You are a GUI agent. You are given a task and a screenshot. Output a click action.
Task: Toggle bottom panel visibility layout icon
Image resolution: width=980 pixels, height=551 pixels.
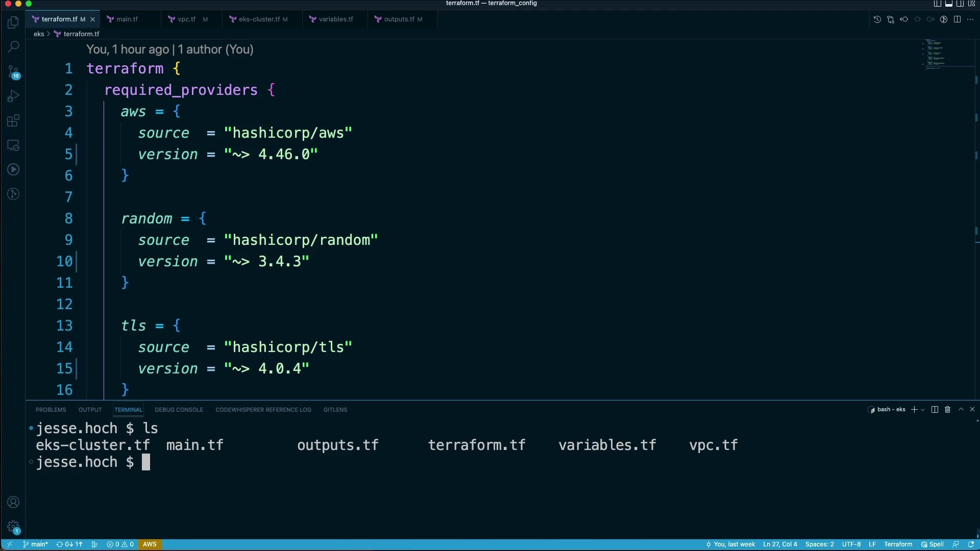[949, 4]
